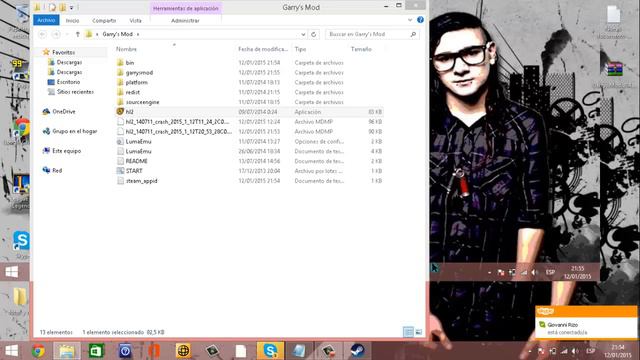
Task: Click the back navigation arrow
Action: [x=42, y=34]
